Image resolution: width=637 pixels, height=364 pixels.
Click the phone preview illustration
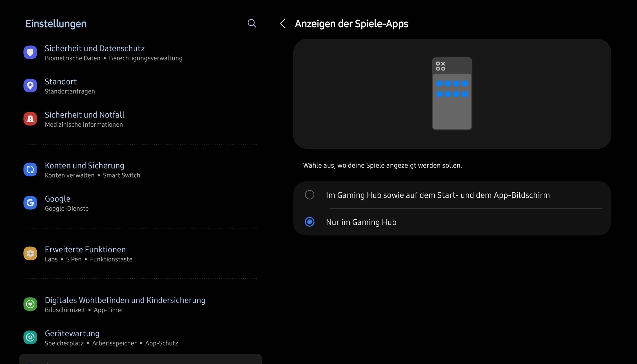pos(452,94)
